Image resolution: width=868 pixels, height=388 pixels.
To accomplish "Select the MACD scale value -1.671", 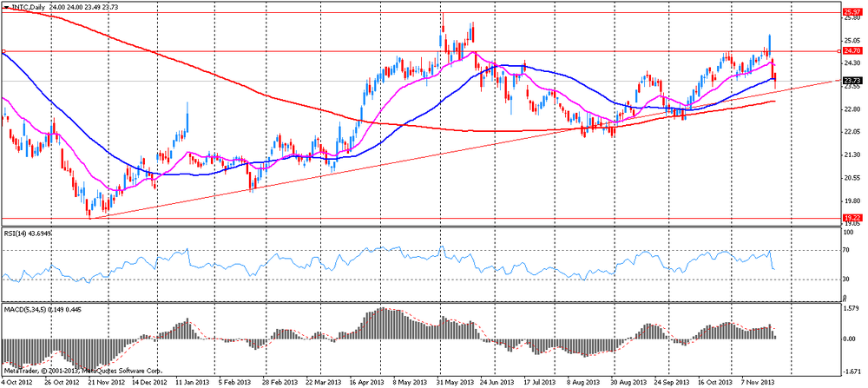I will 851,372.
